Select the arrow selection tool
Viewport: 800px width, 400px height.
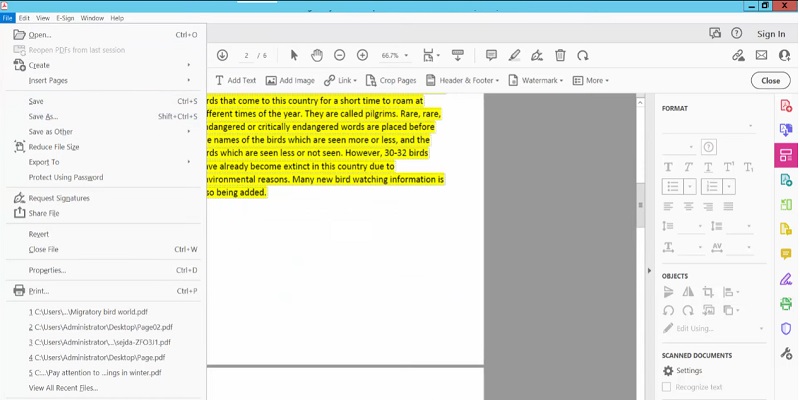coord(294,55)
